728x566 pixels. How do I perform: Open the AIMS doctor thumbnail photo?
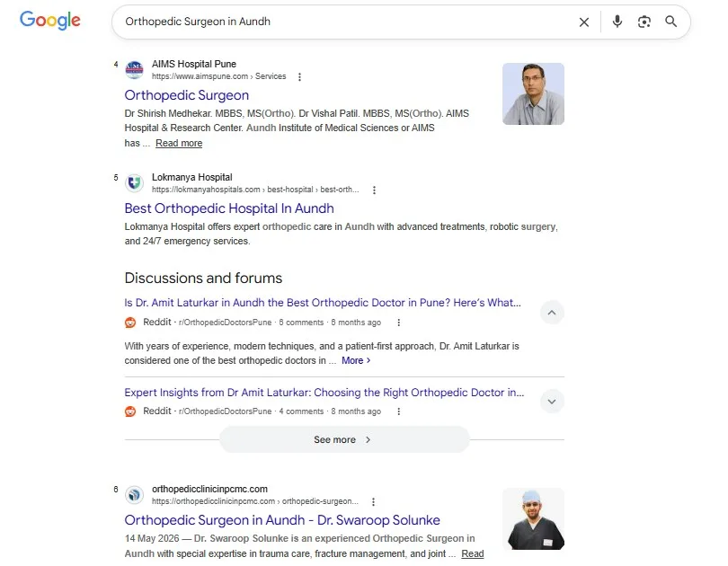tap(533, 93)
